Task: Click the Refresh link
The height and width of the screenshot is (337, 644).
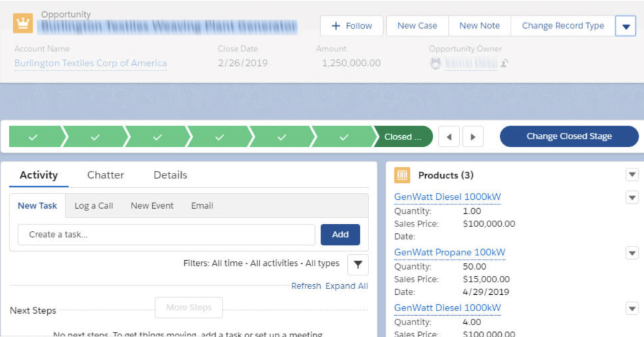Action: pos(306,286)
